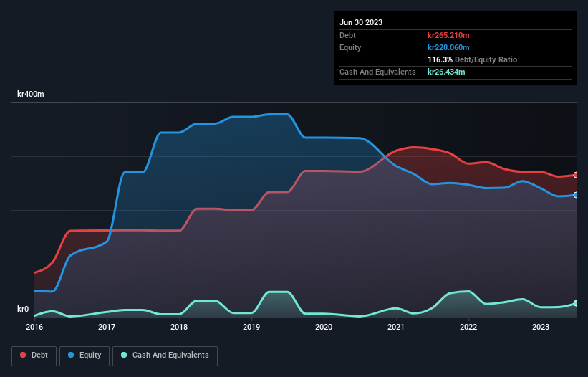
Task: Click the Debt row label in tooltip
Action: click(x=347, y=35)
